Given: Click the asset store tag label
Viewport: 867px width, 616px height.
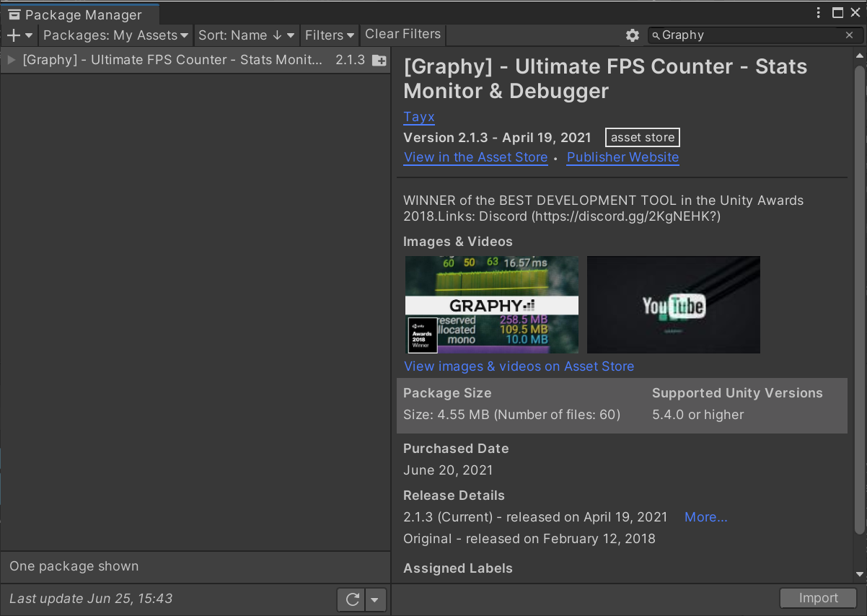Looking at the screenshot, I should pyautogui.click(x=643, y=137).
